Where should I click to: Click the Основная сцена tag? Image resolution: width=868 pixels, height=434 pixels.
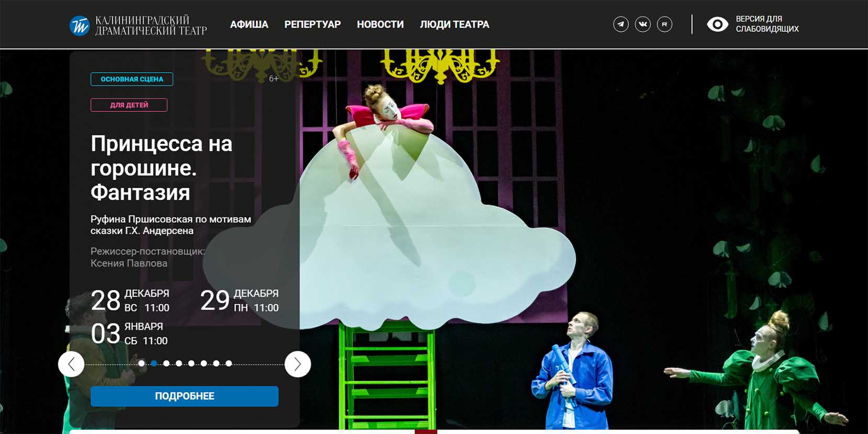click(132, 79)
